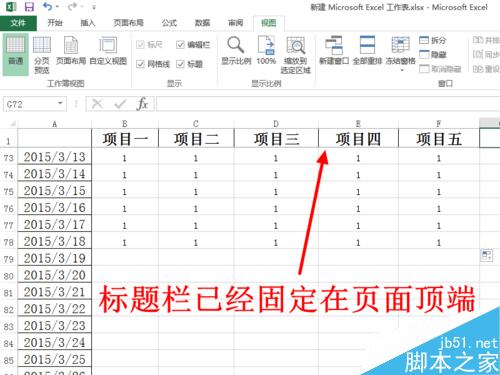Click the Redo arrow icon
Image resolution: width=500 pixels, height=375 pixels.
72,6
